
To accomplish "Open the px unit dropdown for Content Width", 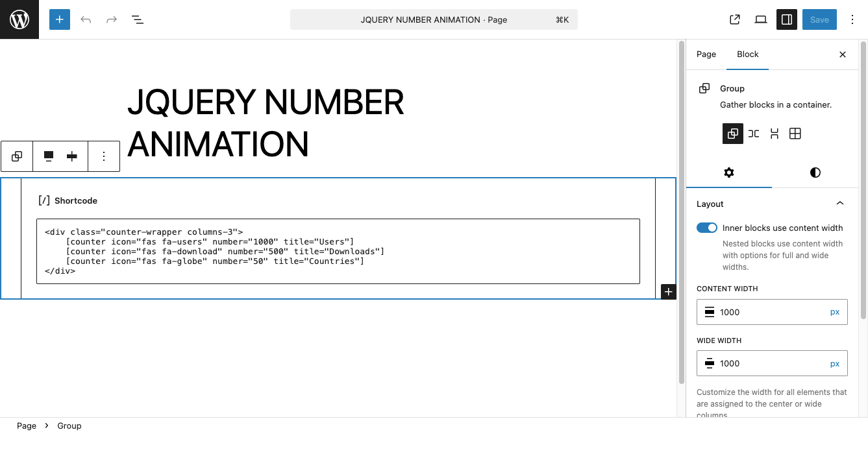I will coord(834,312).
